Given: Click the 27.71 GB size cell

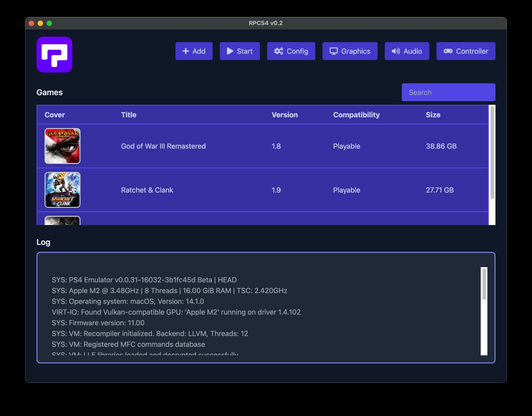Looking at the screenshot, I should [x=440, y=190].
